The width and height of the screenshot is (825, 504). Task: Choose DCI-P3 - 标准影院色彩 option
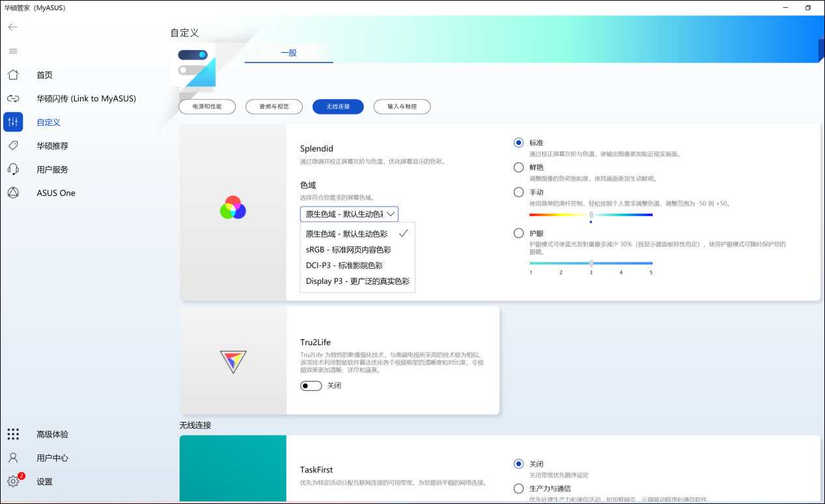pyautogui.click(x=344, y=266)
